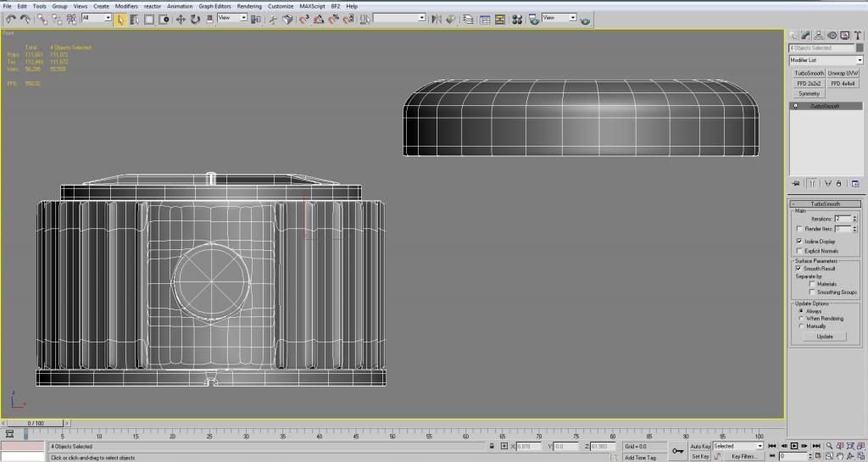Open the Modifiers menu
This screenshot has width=868, height=462.
point(126,6)
